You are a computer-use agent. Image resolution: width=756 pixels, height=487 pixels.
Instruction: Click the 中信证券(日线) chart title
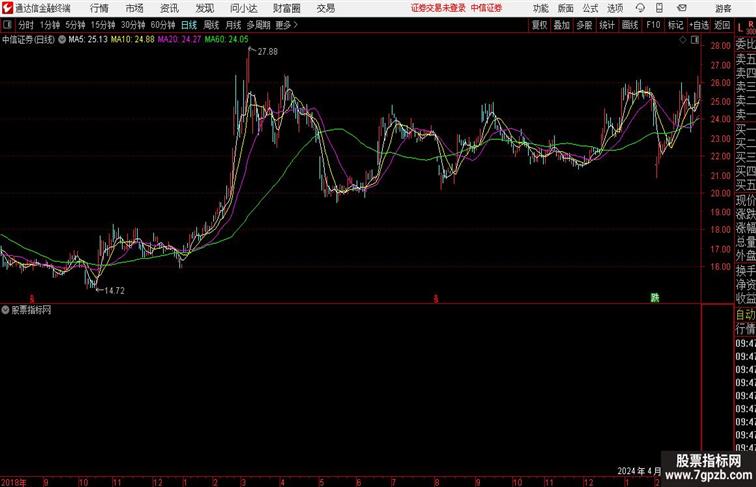click(28, 40)
